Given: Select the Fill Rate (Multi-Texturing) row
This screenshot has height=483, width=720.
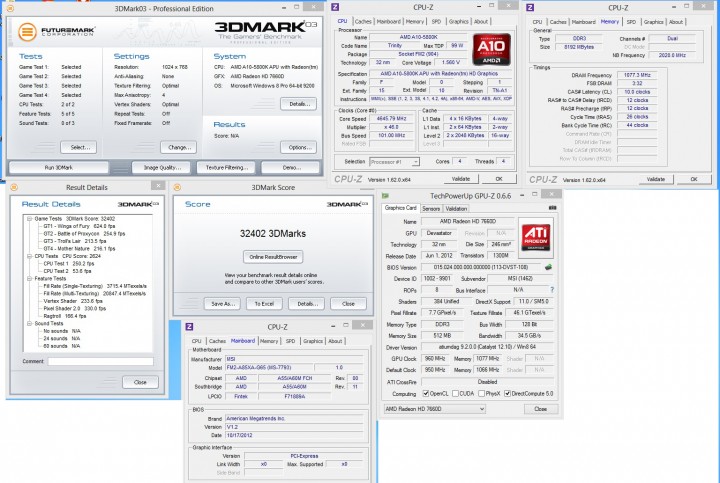Looking at the screenshot, I should point(95,293).
